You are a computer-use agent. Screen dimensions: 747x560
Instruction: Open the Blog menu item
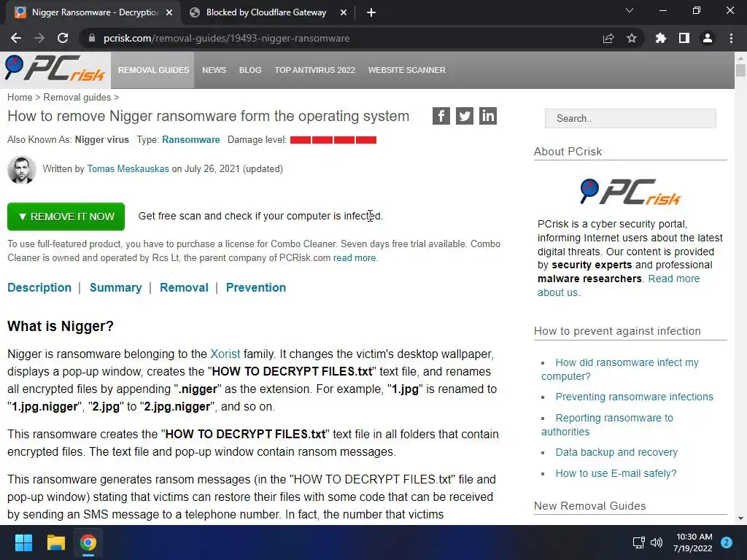(x=250, y=70)
